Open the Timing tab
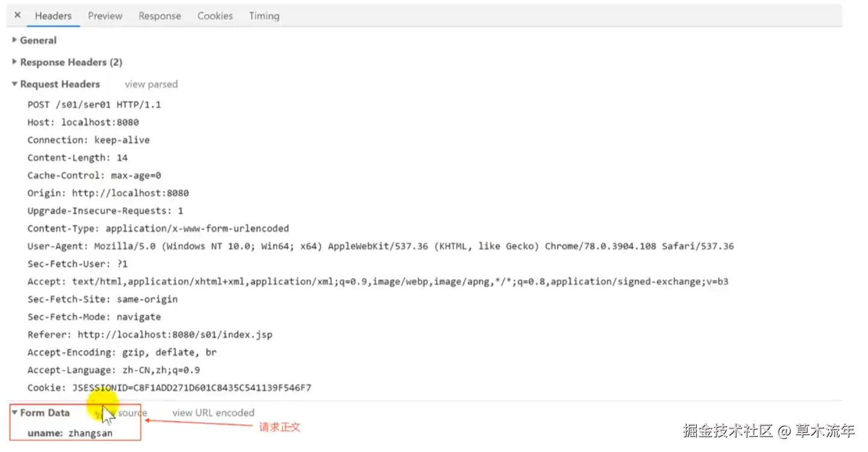The width and height of the screenshot is (868, 452). (264, 16)
